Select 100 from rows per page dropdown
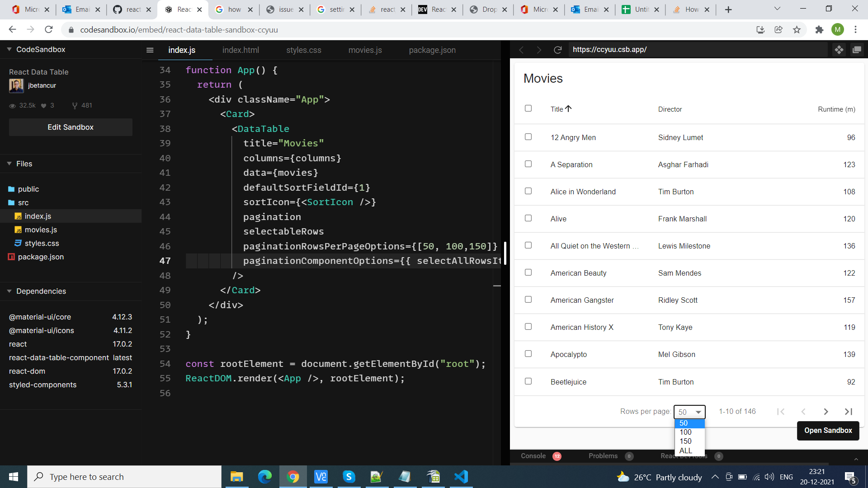868x488 pixels. [x=686, y=432]
